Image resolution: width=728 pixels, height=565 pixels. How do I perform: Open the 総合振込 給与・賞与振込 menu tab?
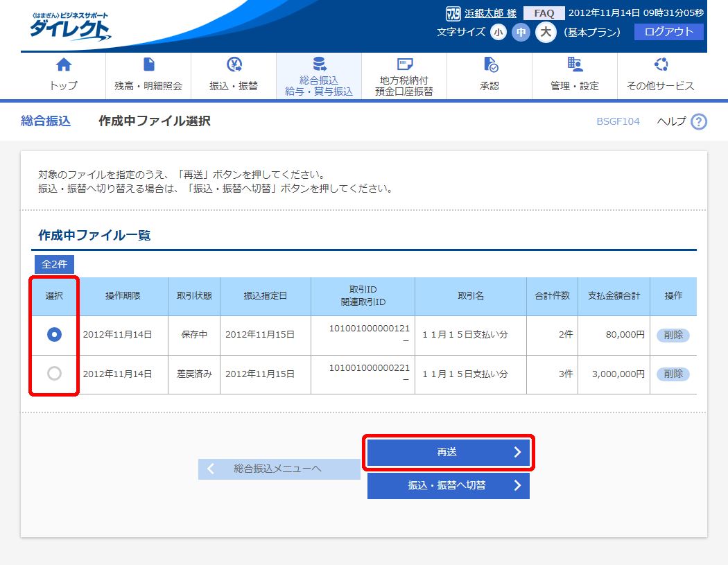[319, 76]
